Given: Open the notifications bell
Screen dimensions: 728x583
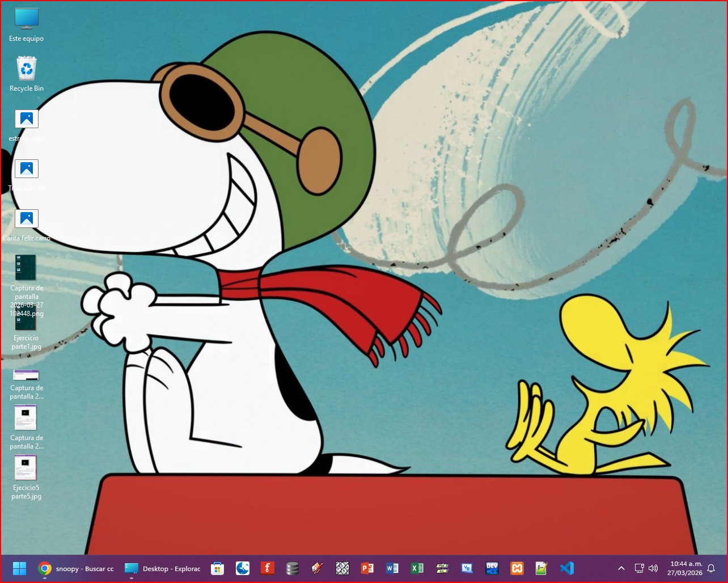Looking at the screenshot, I should (x=711, y=568).
